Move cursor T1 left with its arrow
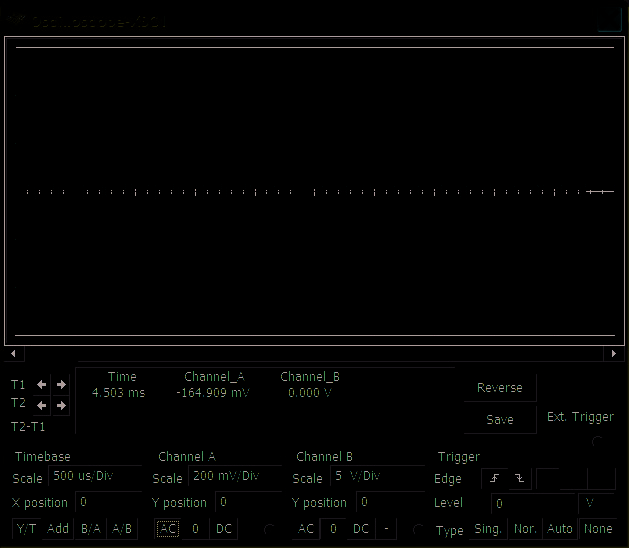Image resolution: width=629 pixels, height=548 pixels. pyautogui.click(x=41, y=385)
